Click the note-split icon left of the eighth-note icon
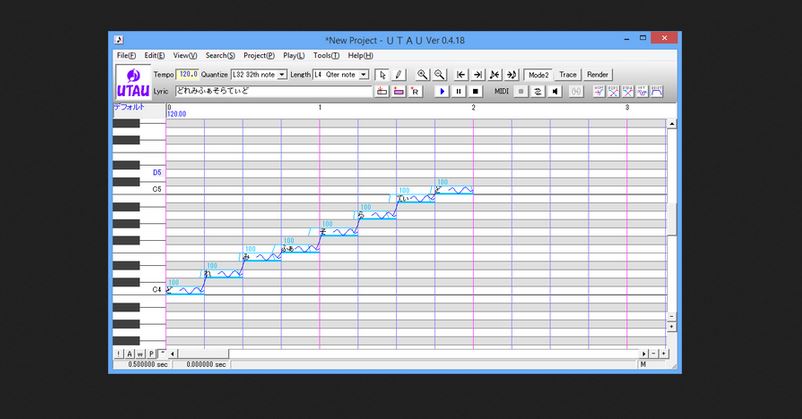The width and height of the screenshot is (802, 419). point(495,75)
